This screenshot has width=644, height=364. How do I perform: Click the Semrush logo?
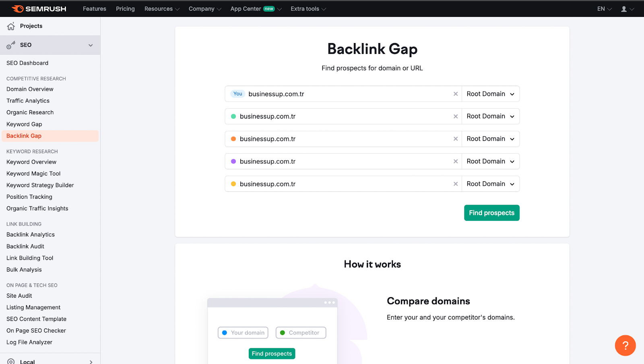(x=39, y=9)
